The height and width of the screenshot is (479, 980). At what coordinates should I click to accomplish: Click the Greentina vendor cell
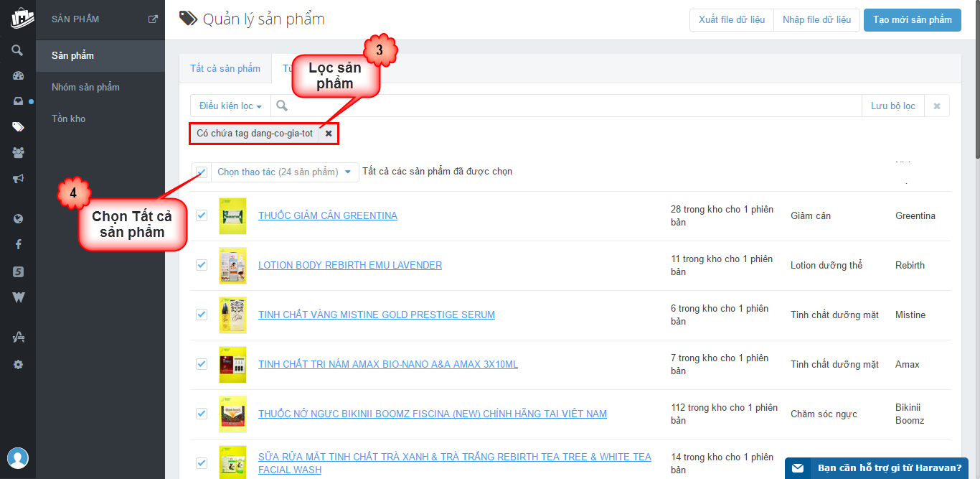915,215
